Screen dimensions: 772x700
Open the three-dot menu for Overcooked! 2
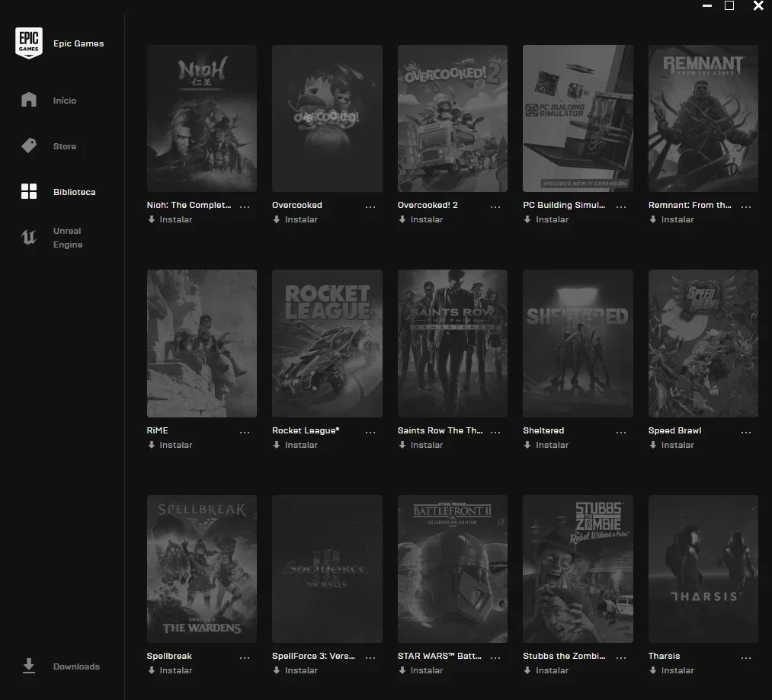495,206
